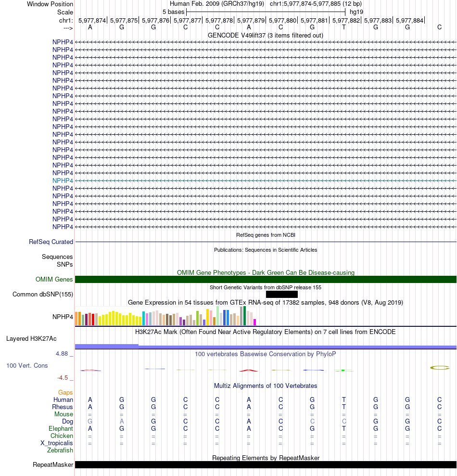The image size is (457, 476).
Task: Click the Layered H3K27Ac track label
Action: click(x=31, y=338)
